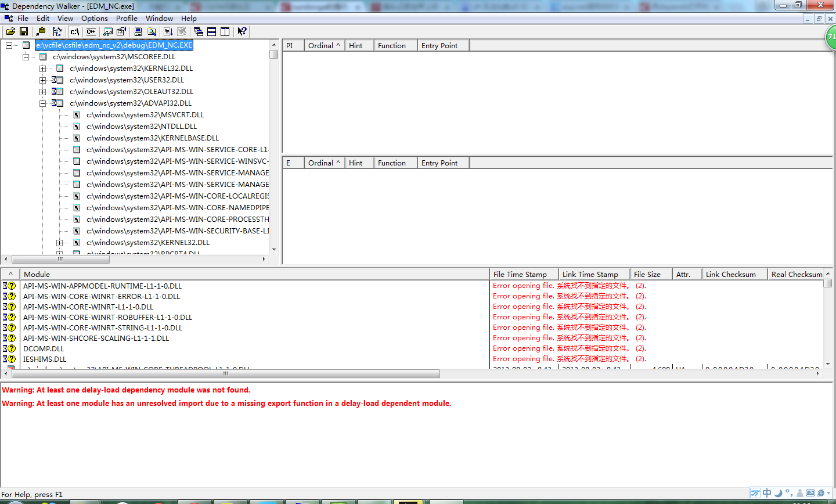Screen dimensions: 836x504
Task: Click Function header in upper imports list
Action: pos(395,45)
